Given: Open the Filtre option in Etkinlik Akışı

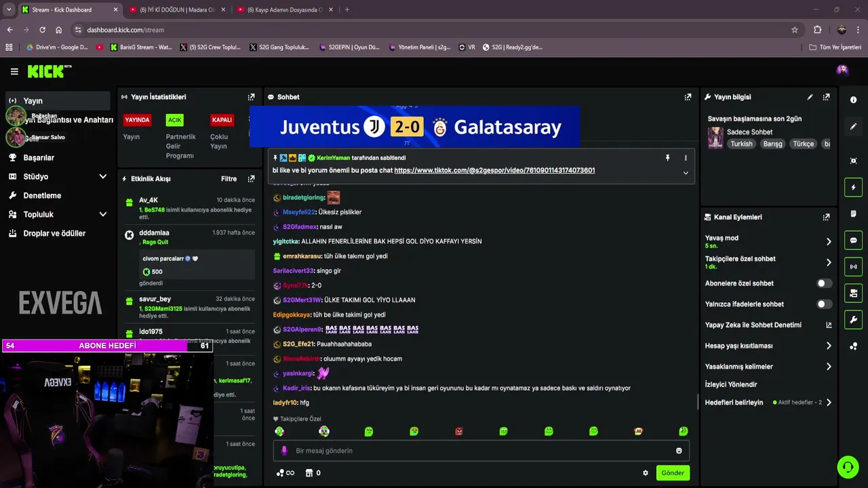Looking at the screenshot, I should (x=229, y=179).
